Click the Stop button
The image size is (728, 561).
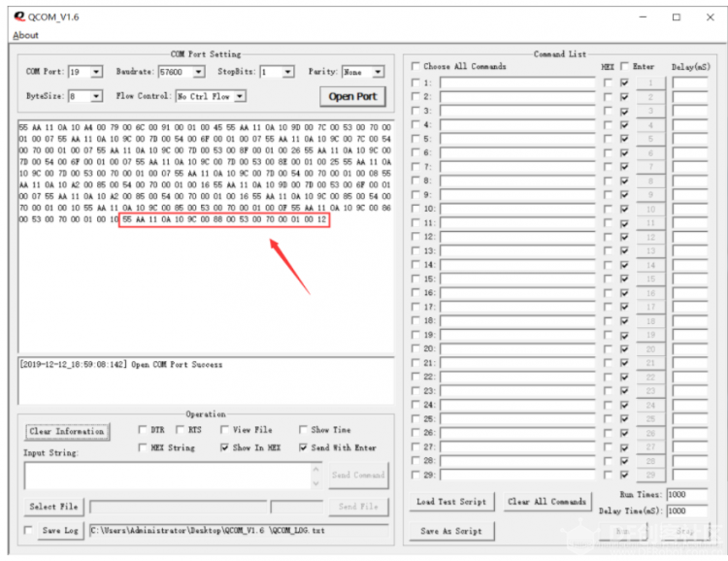click(685, 531)
